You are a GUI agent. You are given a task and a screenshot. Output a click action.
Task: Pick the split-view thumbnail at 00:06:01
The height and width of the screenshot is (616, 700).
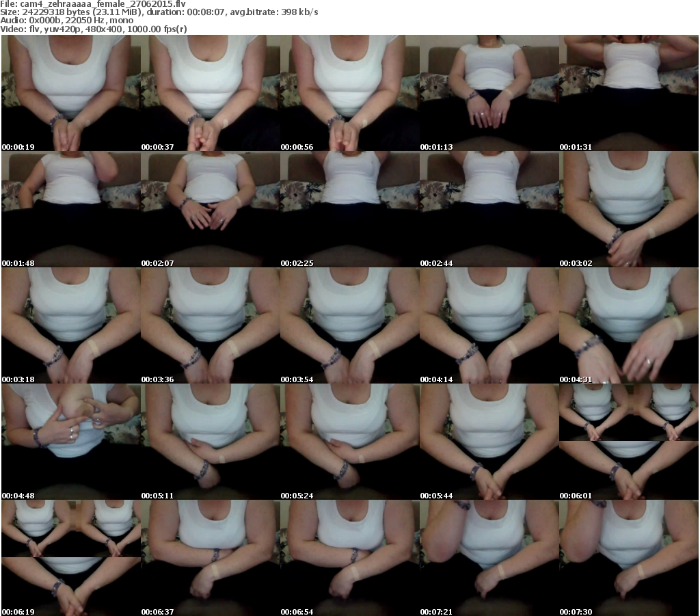629,442
